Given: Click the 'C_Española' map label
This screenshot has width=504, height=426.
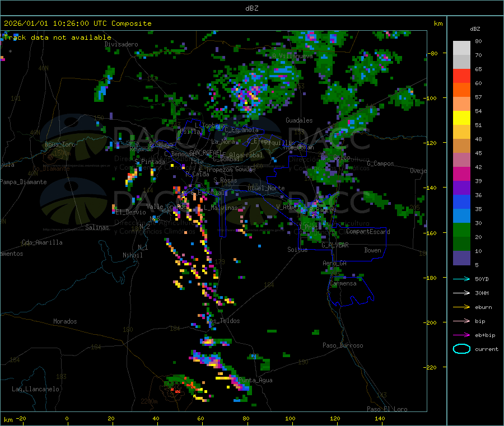Looking at the screenshot, I should click(x=241, y=130).
